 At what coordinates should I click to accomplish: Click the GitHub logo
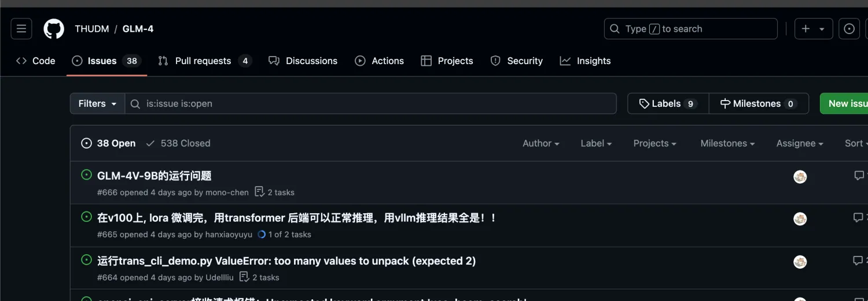54,29
